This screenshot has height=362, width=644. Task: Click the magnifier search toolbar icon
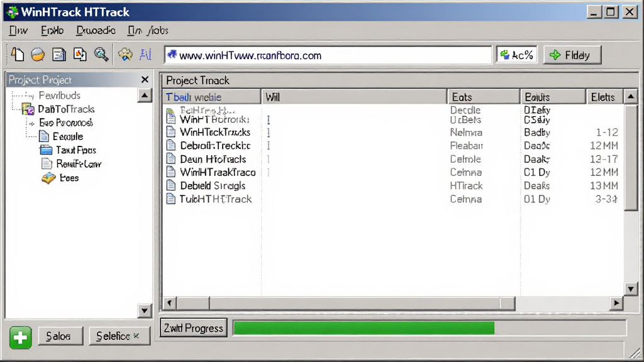pos(101,55)
